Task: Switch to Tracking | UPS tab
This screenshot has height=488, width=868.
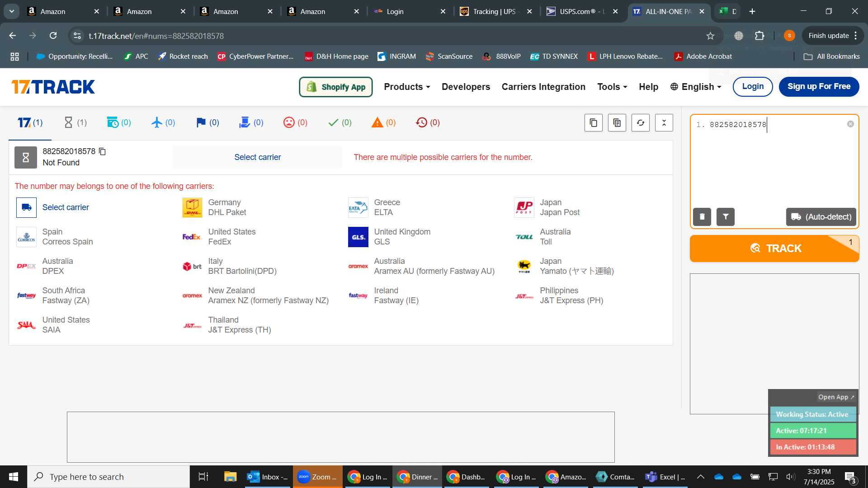Action: click(495, 12)
